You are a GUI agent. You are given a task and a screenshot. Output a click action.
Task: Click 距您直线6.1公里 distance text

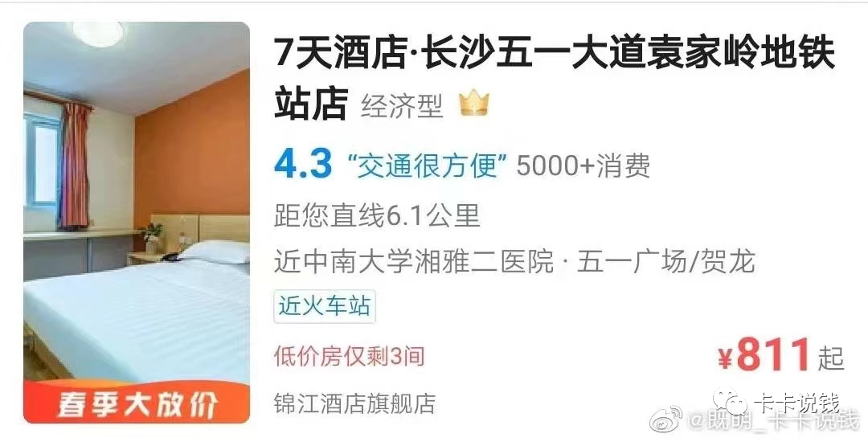pos(376,215)
